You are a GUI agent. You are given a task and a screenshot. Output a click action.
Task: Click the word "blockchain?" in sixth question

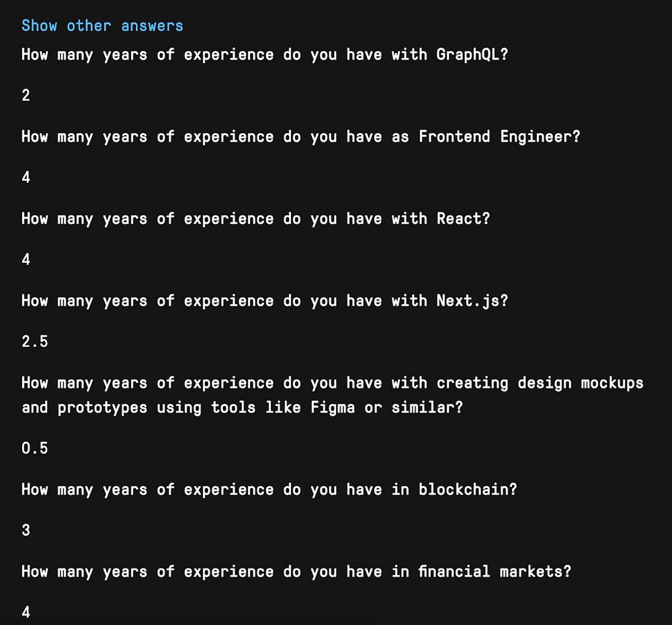(468, 489)
